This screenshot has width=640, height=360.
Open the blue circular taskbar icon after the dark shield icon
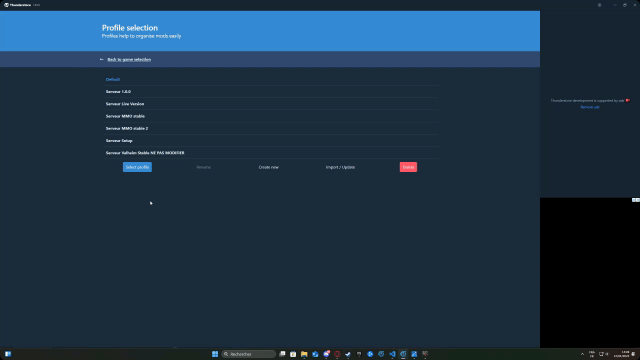pyautogui.click(x=370, y=354)
